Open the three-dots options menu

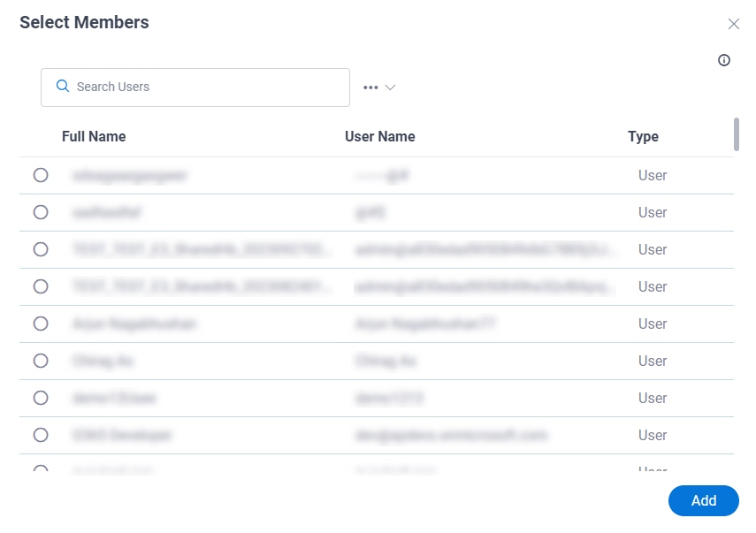370,88
